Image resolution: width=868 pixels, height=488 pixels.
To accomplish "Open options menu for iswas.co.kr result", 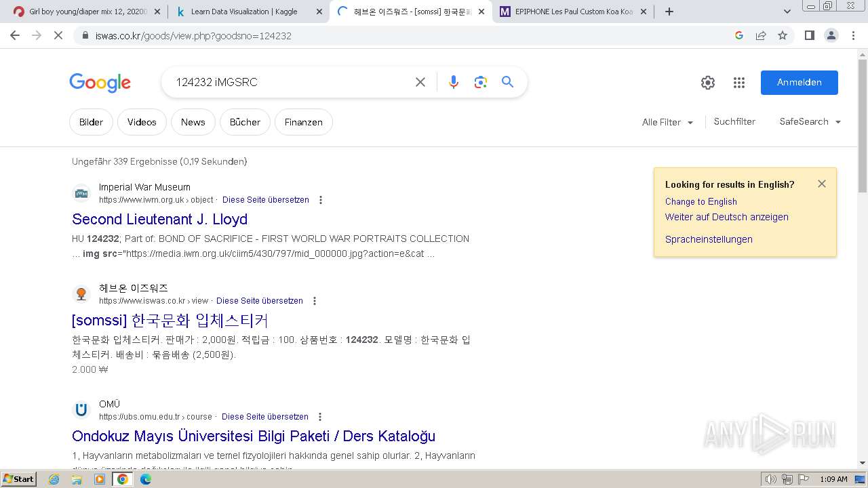I will 315,301.
